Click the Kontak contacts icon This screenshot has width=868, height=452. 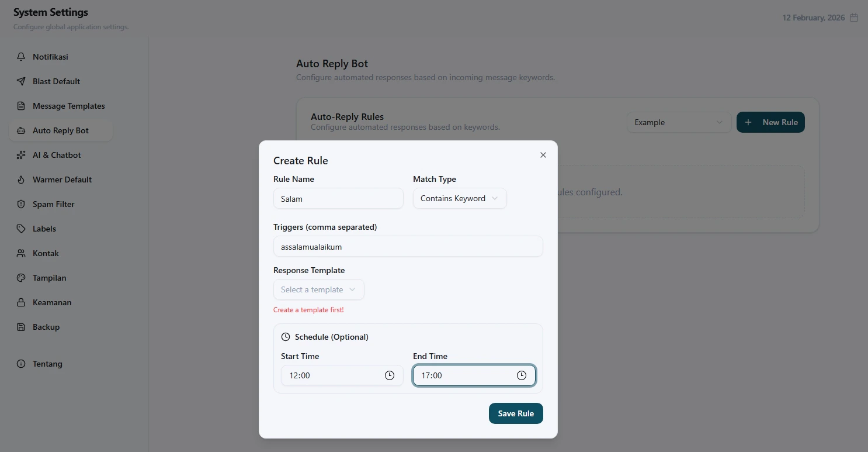[x=21, y=253]
